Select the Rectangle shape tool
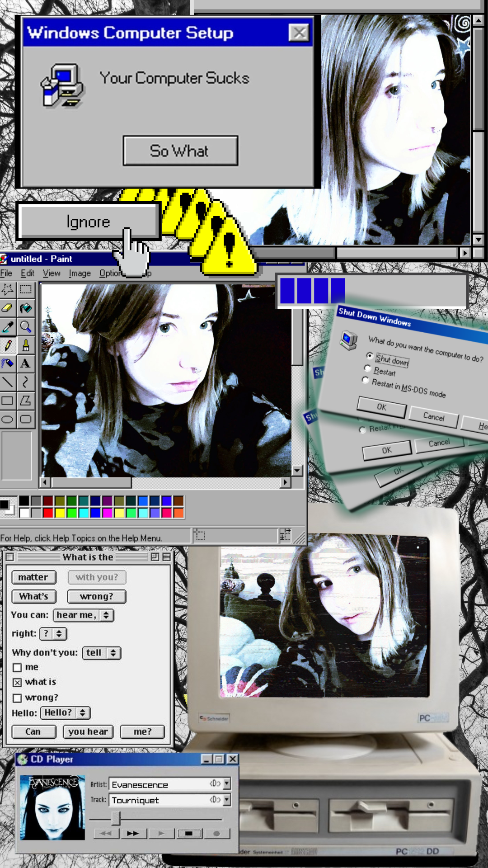 click(8, 401)
